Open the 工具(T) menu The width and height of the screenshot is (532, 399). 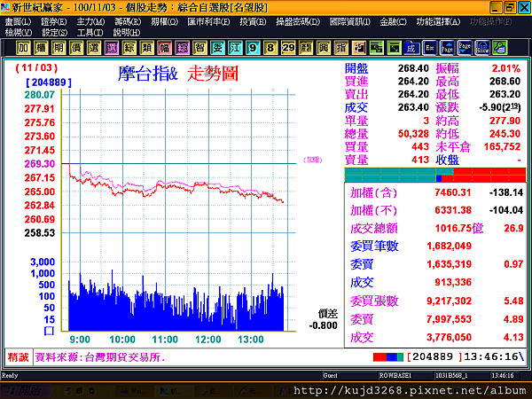(x=90, y=33)
